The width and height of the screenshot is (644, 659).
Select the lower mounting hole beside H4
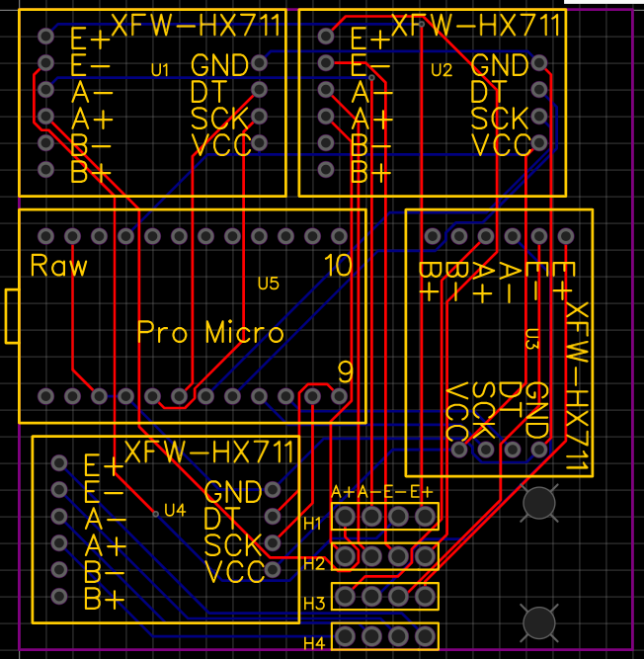point(539,623)
